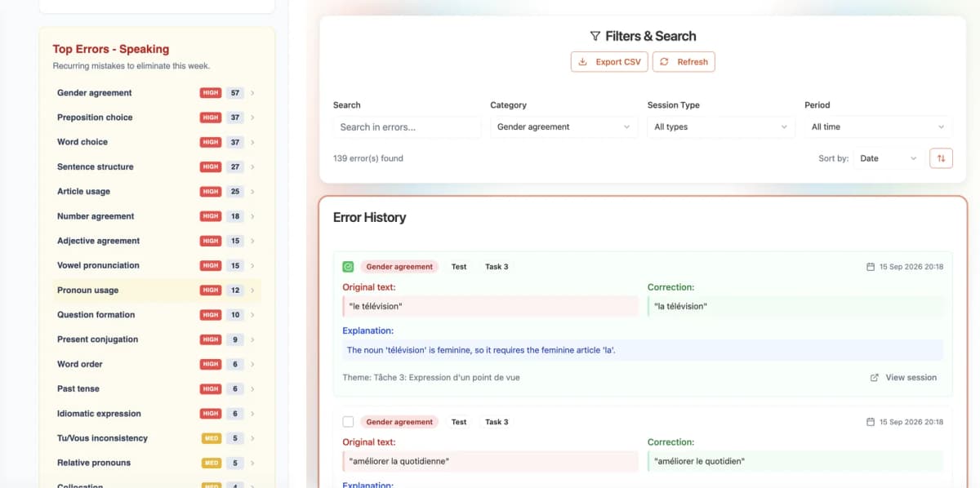
Task: Check the checkbox for "améliorer la quotidienne" error
Action: (348, 422)
